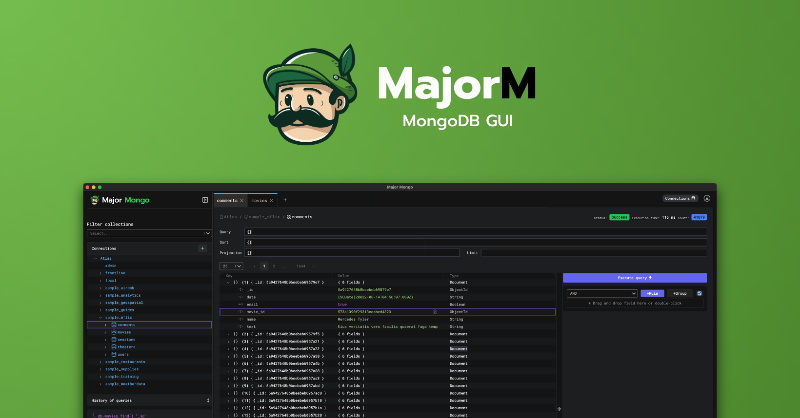This screenshot has width=800, height=418.
Task: Toggle the query builder checkbox
Action: tap(699, 293)
